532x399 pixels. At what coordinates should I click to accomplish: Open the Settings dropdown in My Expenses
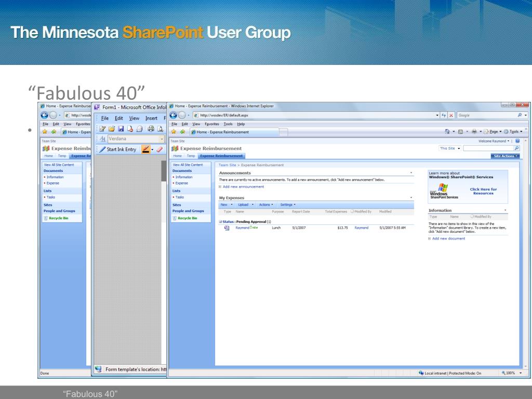click(x=288, y=205)
